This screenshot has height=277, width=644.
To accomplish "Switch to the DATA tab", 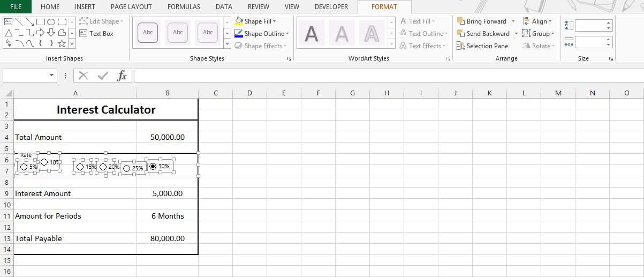I will (x=224, y=7).
